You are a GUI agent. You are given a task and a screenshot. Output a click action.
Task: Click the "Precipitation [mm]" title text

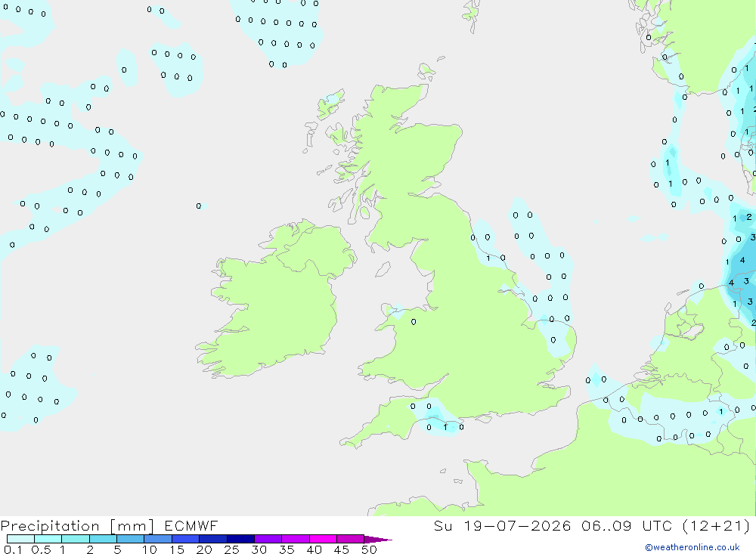(77, 526)
